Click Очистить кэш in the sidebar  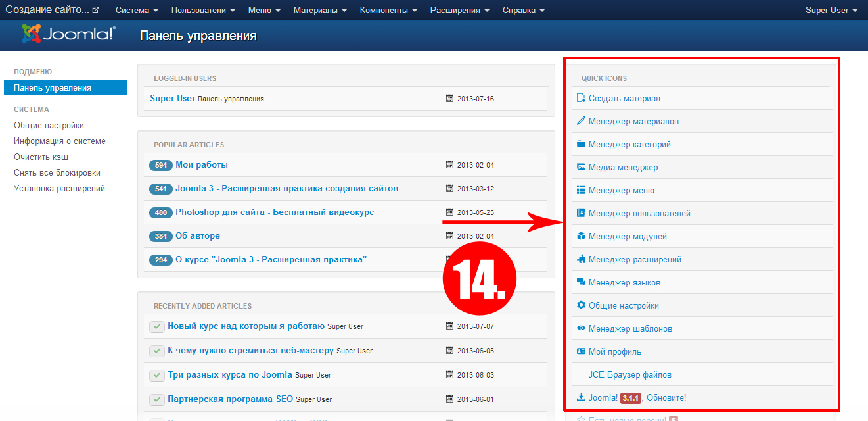(x=41, y=157)
